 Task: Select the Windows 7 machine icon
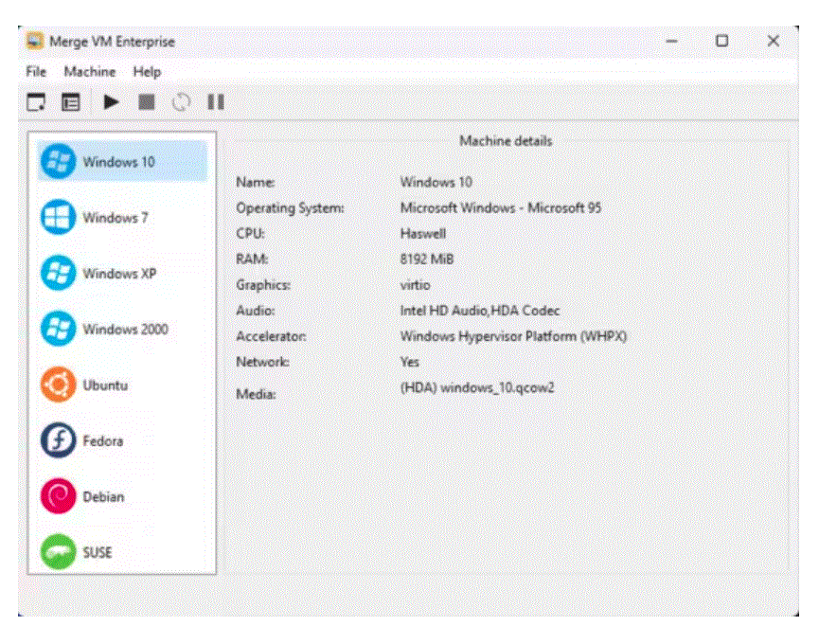click(x=58, y=217)
